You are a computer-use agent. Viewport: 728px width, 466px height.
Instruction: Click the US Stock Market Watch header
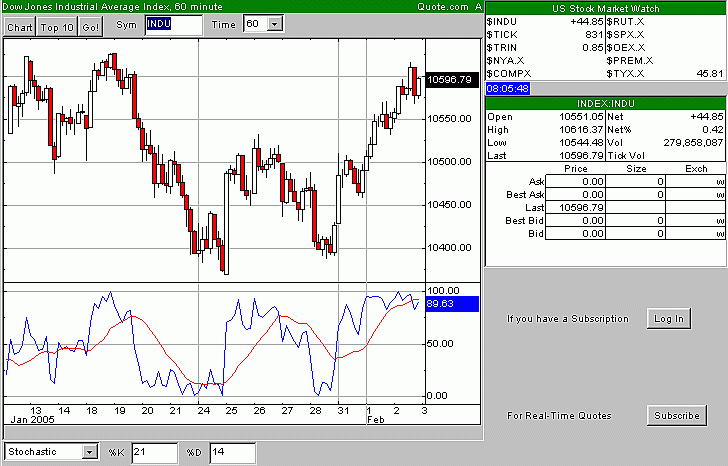coord(605,9)
